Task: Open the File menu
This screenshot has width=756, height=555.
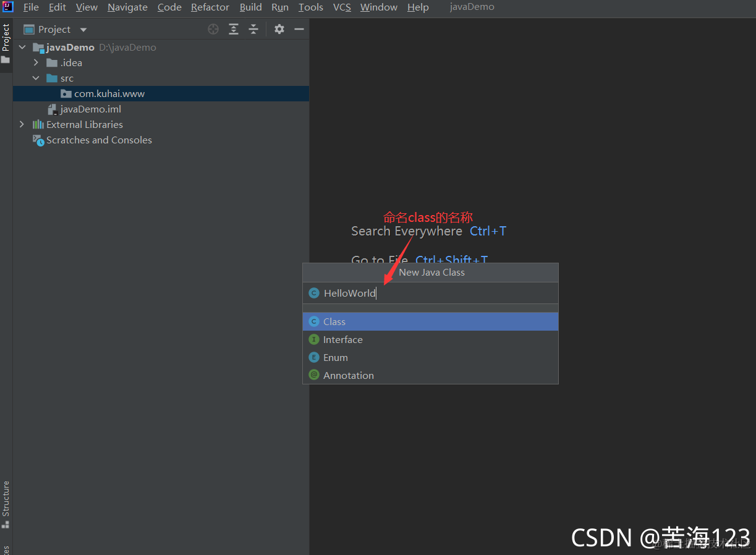Action: pos(31,7)
